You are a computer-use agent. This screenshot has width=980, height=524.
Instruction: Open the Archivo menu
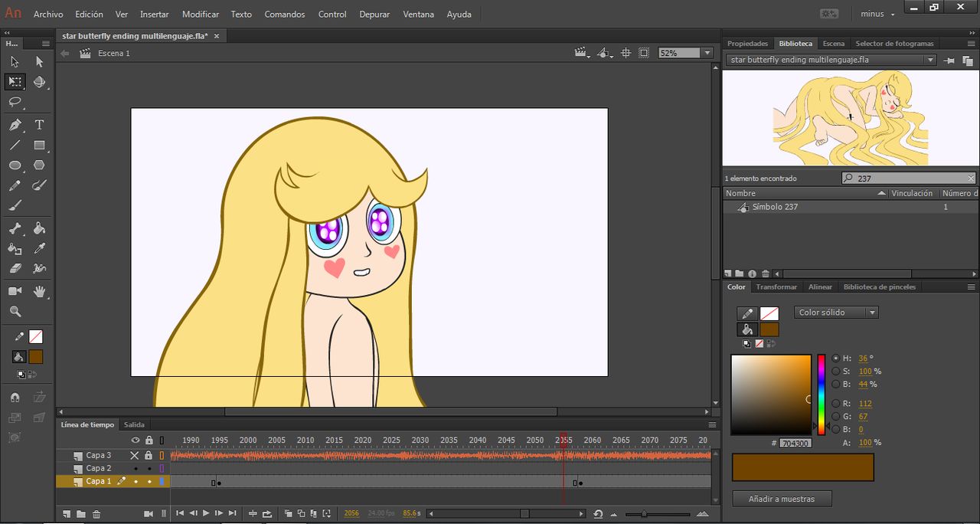(48, 14)
